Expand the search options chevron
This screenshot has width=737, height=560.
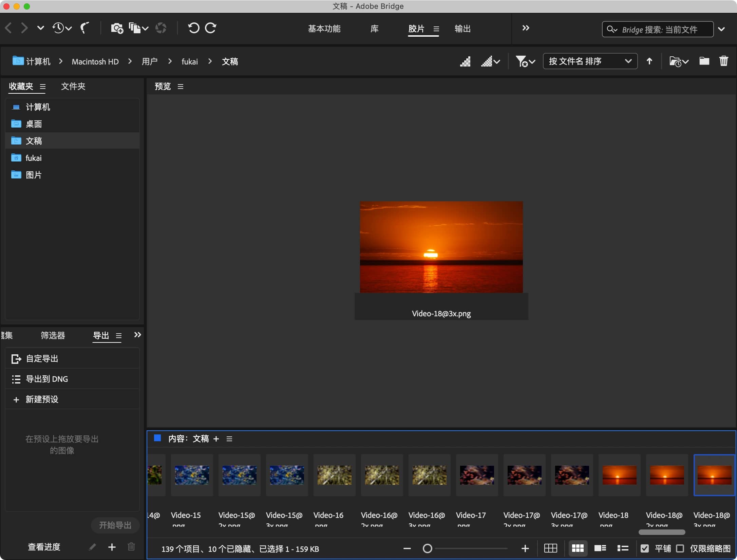[x=721, y=30]
